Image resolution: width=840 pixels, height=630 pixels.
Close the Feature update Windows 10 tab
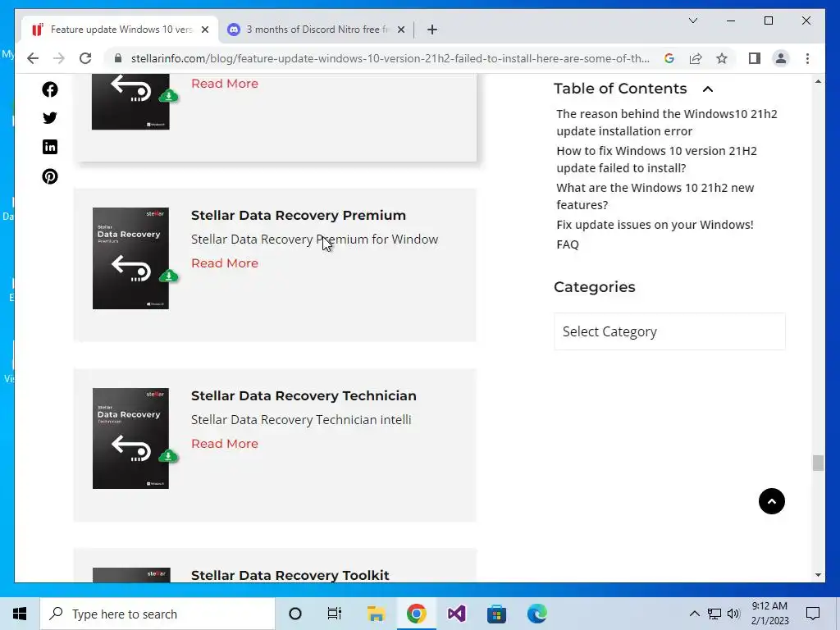(204, 30)
